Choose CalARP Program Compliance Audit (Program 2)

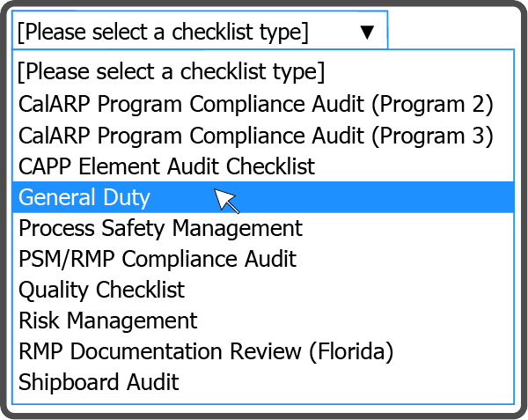(x=263, y=103)
